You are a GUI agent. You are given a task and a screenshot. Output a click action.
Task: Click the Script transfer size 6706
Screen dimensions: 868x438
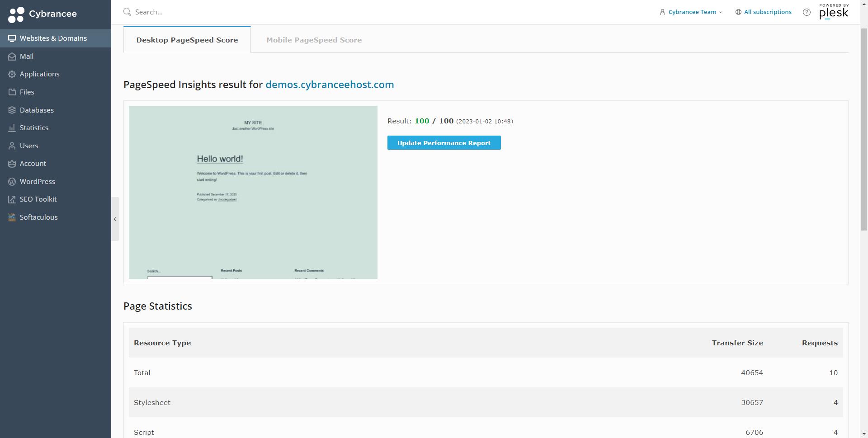[754, 433]
